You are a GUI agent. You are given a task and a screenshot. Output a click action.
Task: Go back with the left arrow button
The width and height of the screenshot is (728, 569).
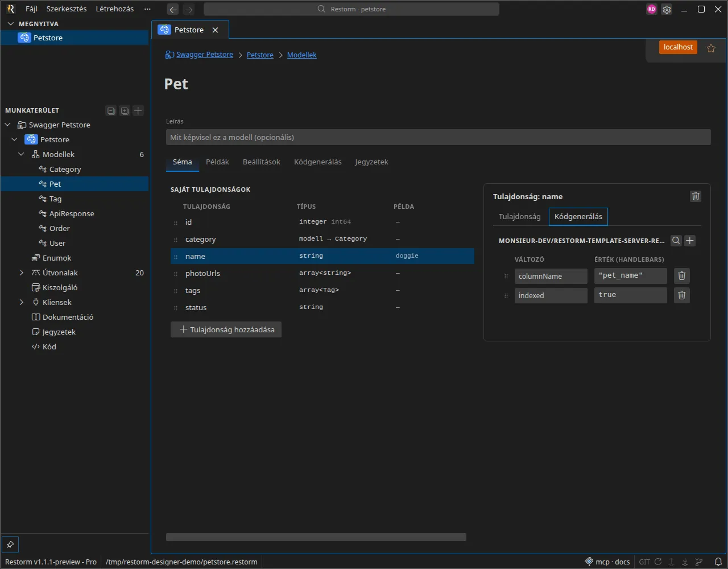pos(173,9)
